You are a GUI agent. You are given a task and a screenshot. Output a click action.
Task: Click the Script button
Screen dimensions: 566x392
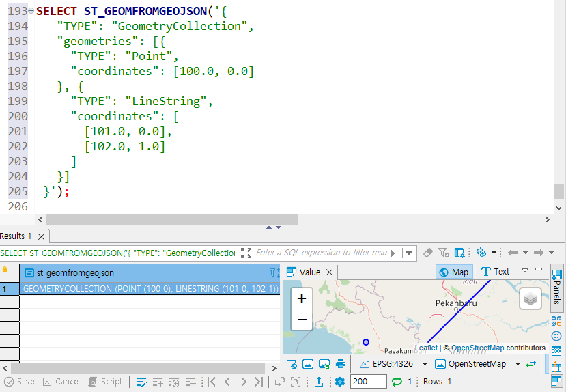point(105,382)
